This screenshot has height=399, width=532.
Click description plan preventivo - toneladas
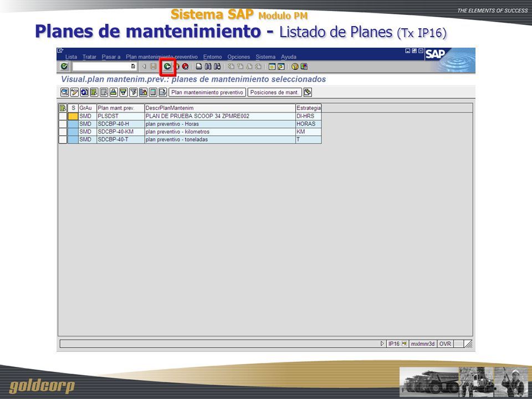click(x=220, y=140)
